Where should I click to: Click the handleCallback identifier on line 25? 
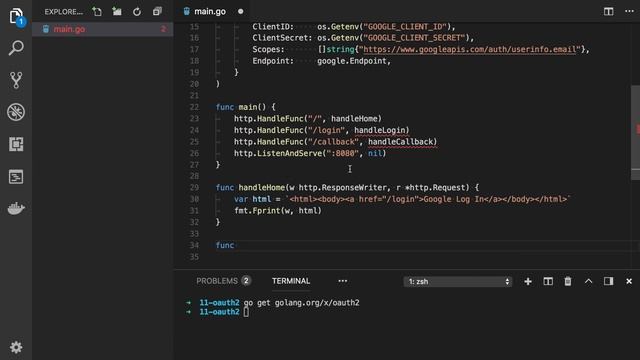tap(400, 142)
